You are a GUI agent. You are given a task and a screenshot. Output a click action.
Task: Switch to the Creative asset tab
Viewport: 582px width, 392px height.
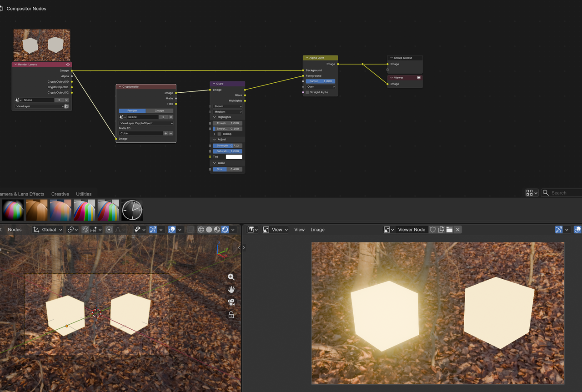(60, 194)
